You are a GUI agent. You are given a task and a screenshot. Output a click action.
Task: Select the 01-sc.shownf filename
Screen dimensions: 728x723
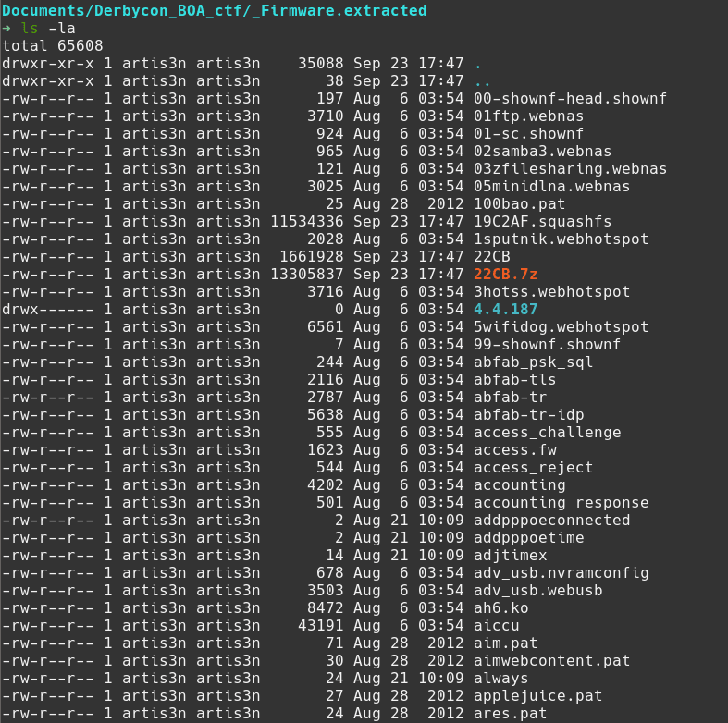pos(528,134)
